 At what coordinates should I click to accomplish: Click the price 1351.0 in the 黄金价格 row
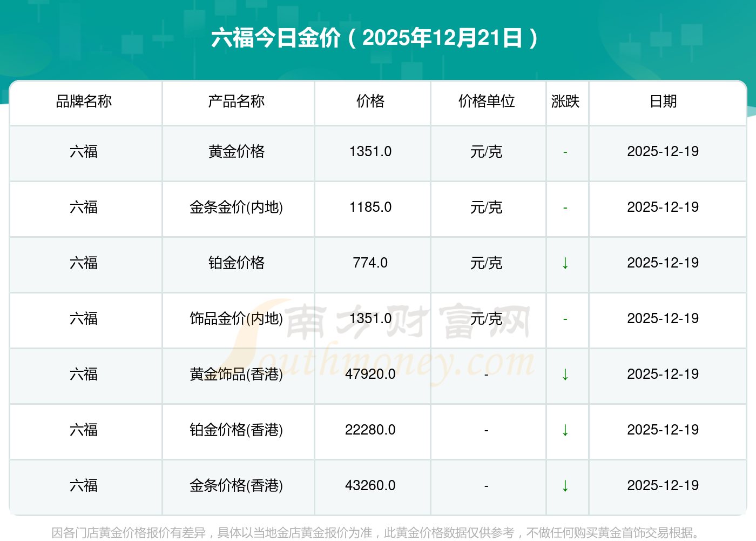(370, 152)
